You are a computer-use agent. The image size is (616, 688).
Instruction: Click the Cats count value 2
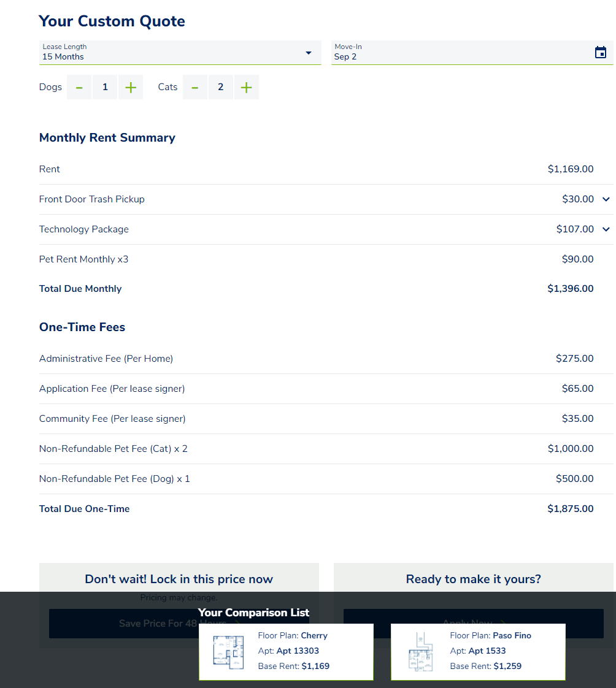220,87
